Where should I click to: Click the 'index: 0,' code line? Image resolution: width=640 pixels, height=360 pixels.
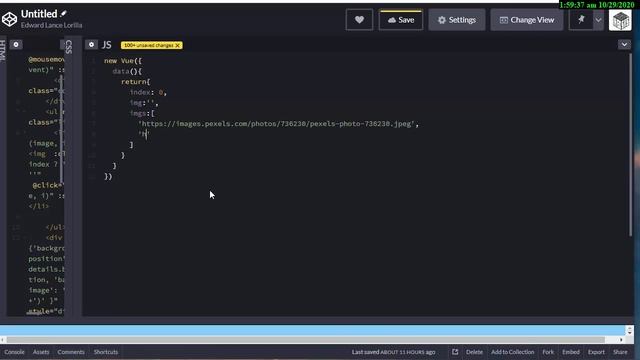(x=148, y=92)
